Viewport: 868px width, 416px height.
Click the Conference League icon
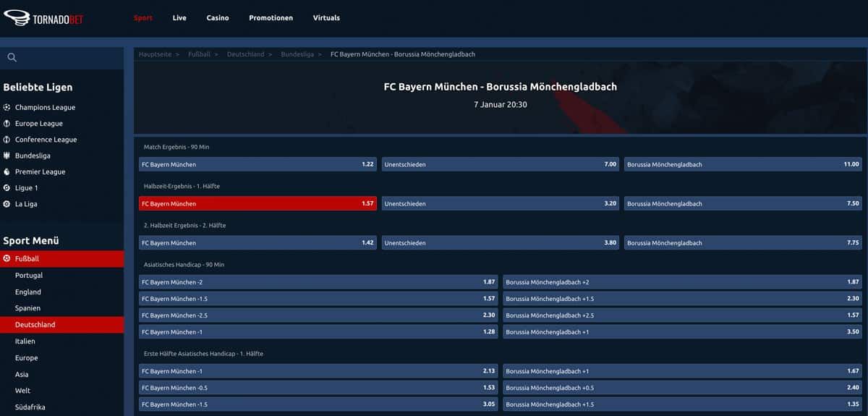click(x=7, y=140)
